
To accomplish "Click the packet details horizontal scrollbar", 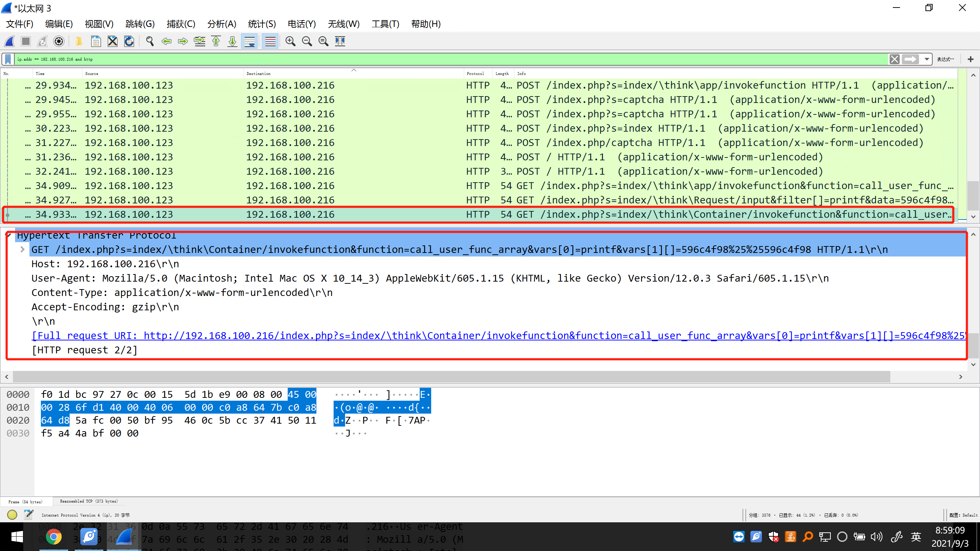I will coord(451,377).
